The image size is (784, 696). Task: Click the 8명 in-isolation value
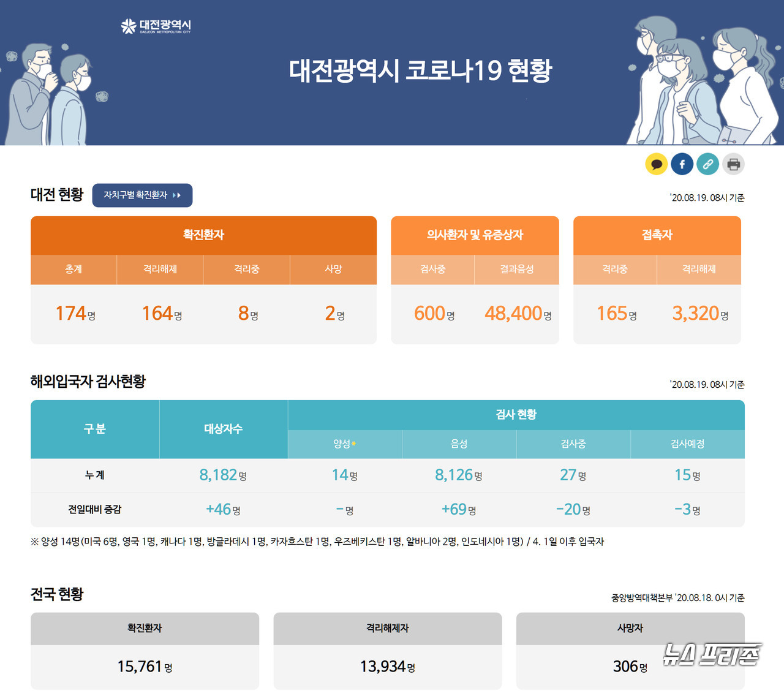(248, 314)
